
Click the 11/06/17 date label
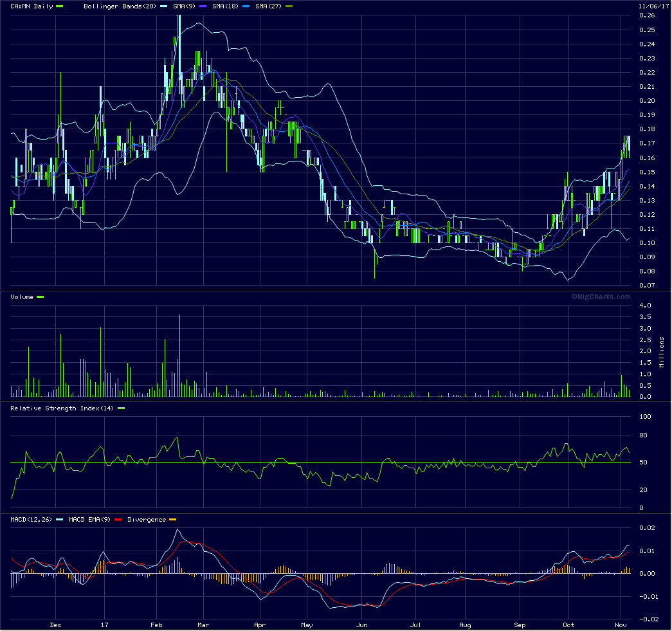pos(653,6)
